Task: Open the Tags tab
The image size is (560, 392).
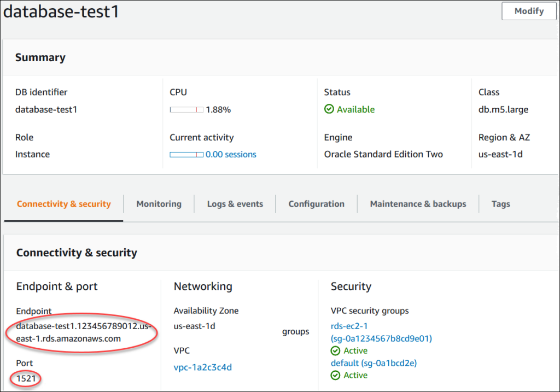Action: [x=500, y=204]
